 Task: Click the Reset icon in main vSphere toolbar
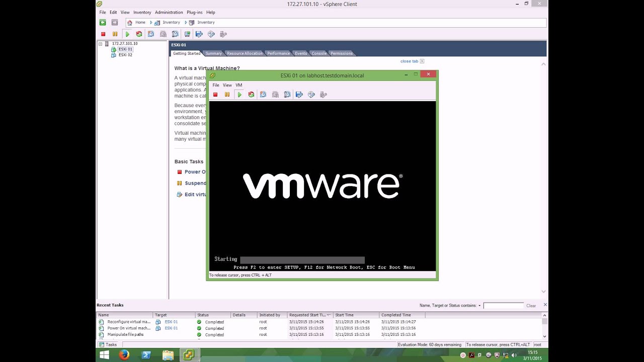tap(139, 34)
